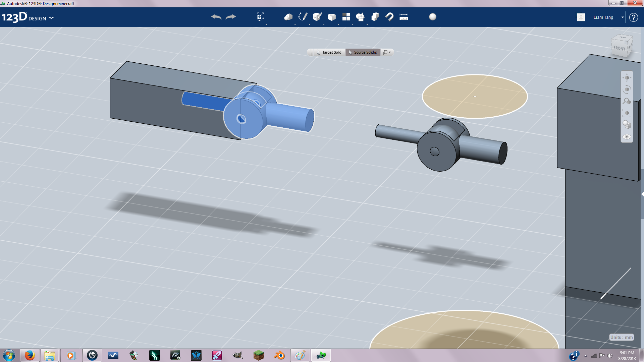Open the Liam Tang account dropdown

[623, 17]
